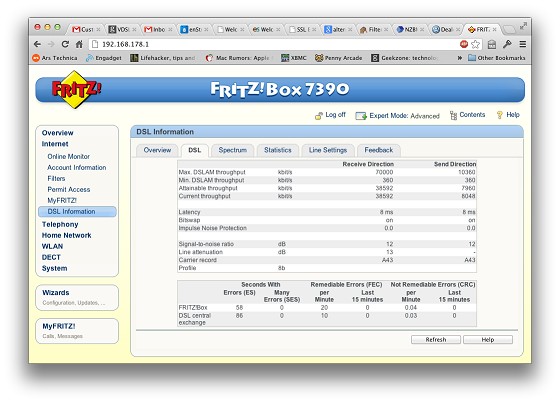
Task: Switch to the Spectrum tab
Action: tap(232, 150)
